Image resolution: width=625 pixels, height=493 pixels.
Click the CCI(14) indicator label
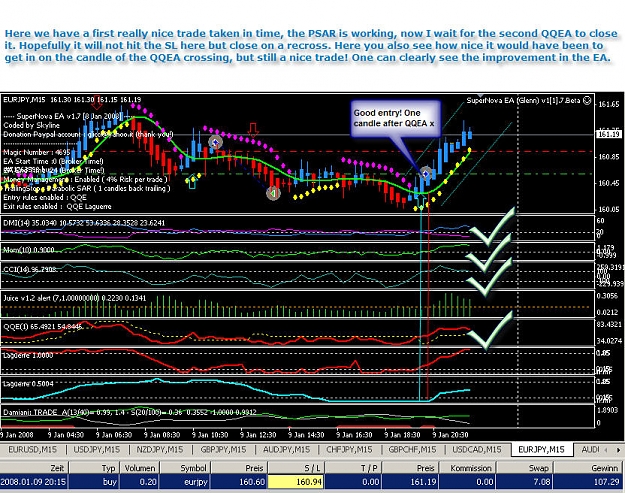tap(29, 270)
